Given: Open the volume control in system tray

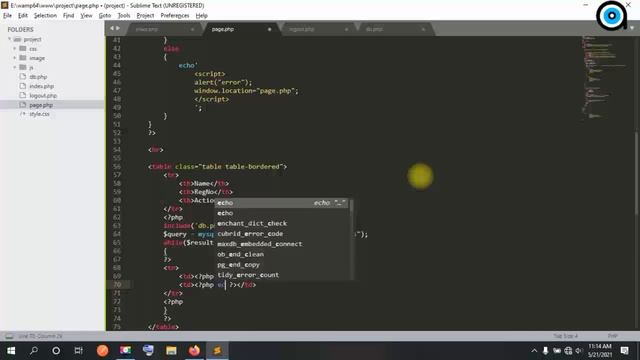Looking at the screenshot, I should click(579, 351).
